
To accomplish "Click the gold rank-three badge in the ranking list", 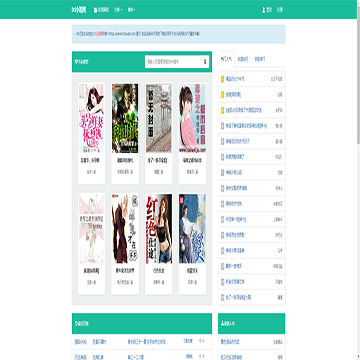I will (x=223, y=110).
